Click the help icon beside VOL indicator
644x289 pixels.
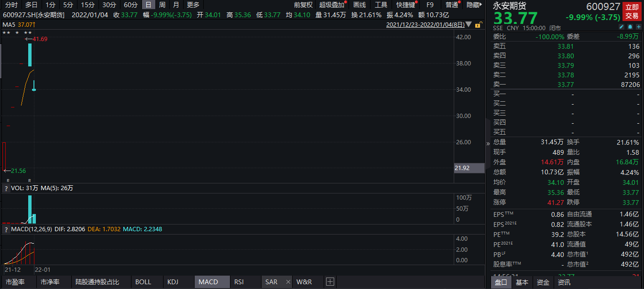tap(6, 188)
